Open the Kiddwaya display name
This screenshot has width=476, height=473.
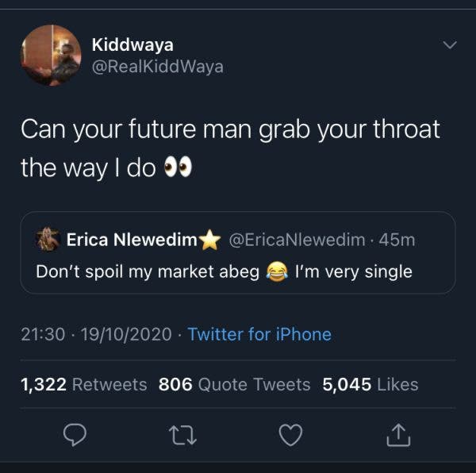pos(132,45)
